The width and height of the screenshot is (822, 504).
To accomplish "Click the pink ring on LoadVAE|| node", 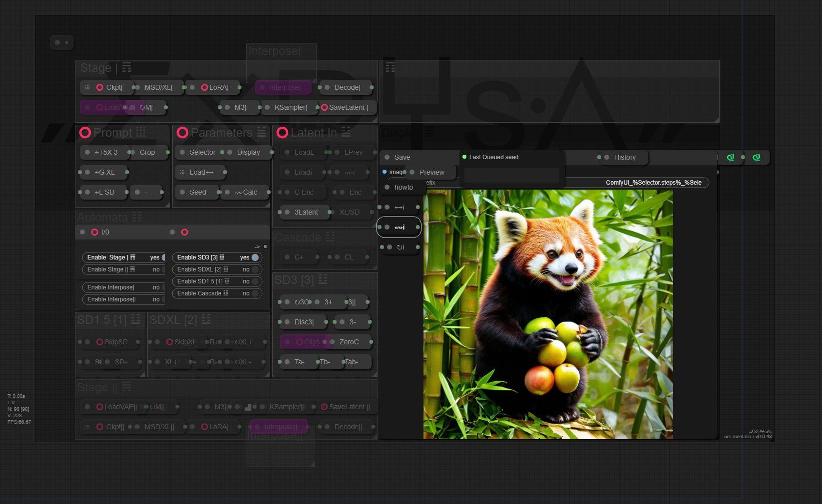I will 100,407.
